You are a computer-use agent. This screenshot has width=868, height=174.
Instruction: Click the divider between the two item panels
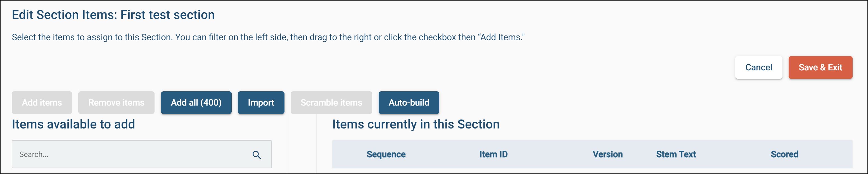click(x=302, y=145)
